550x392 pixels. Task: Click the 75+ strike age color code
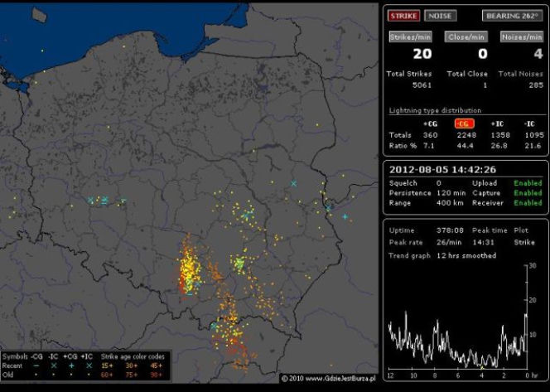[x=132, y=375]
